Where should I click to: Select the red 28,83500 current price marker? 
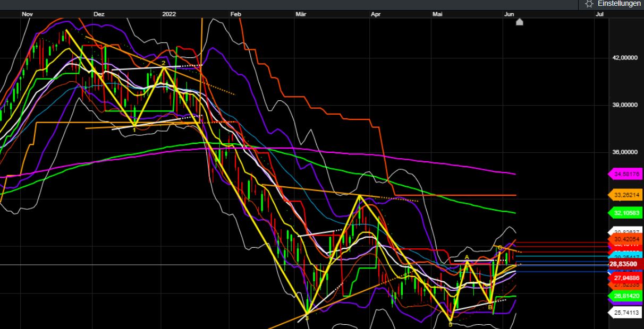coord(623,264)
